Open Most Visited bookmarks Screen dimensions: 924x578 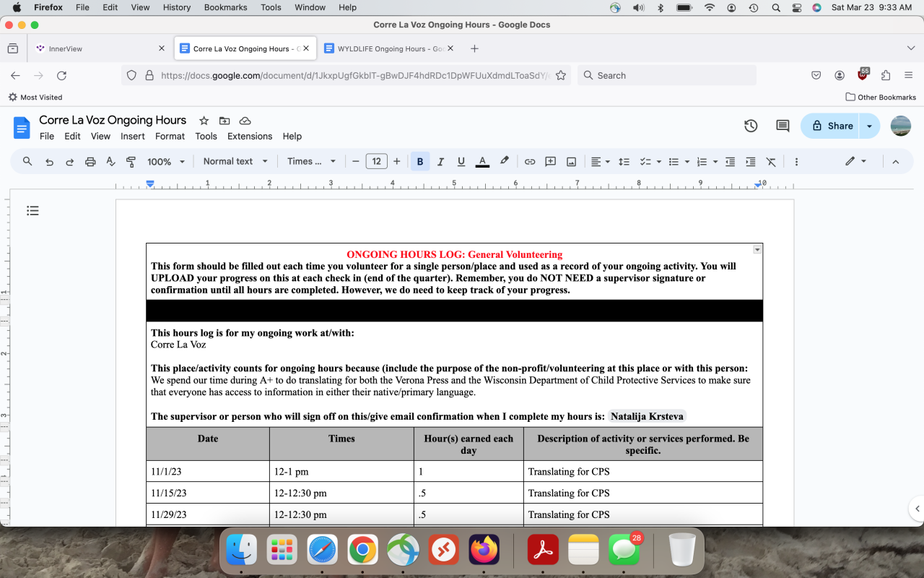pos(35,97)
